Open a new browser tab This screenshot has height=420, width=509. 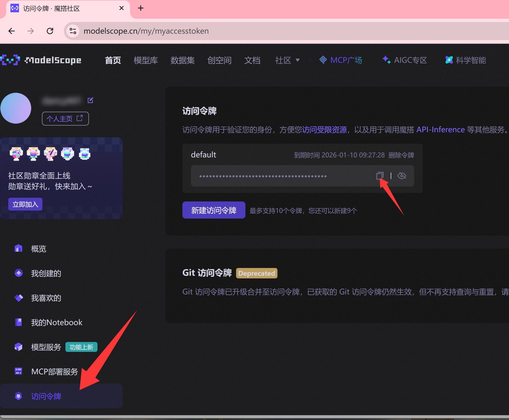[x=141, y=8]
